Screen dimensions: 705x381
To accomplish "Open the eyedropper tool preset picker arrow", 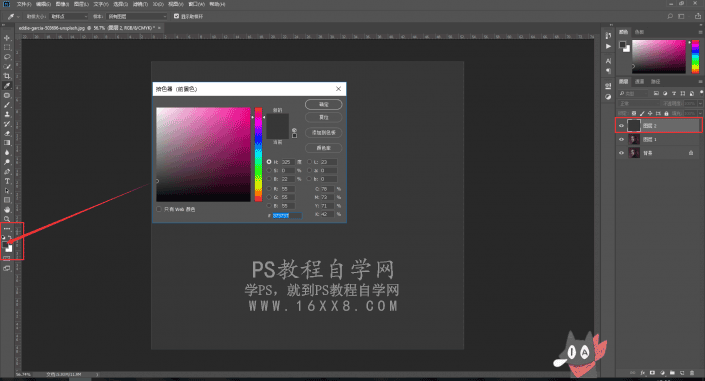I will (x=18, y=16).
